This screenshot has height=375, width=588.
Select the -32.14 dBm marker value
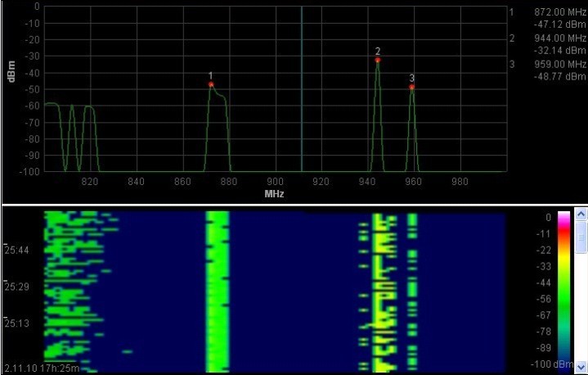pyautogui.click(x=561, y=50)
